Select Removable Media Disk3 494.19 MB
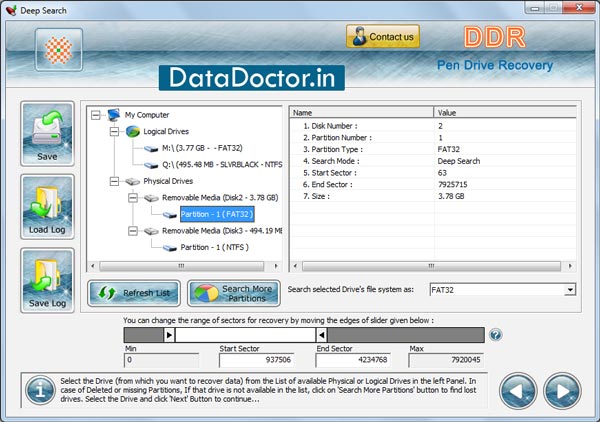Screen dimensions: 600x422 click(222, 231)
